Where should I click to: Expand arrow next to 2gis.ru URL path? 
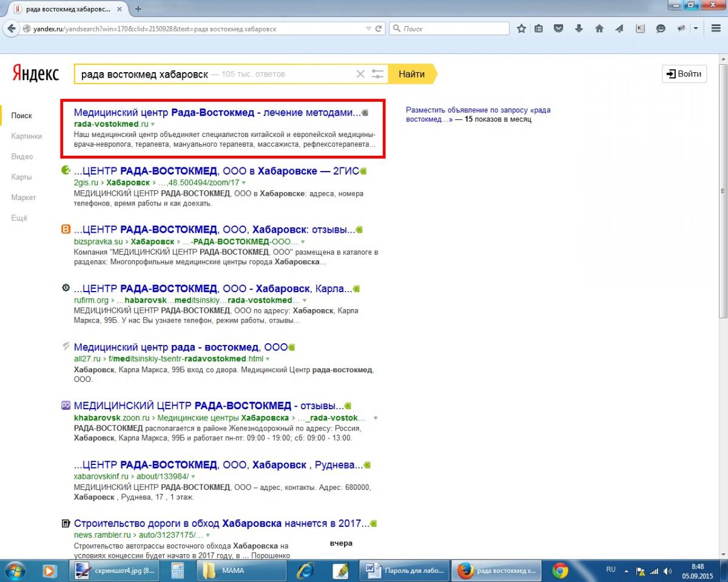(x=244, y=182)
